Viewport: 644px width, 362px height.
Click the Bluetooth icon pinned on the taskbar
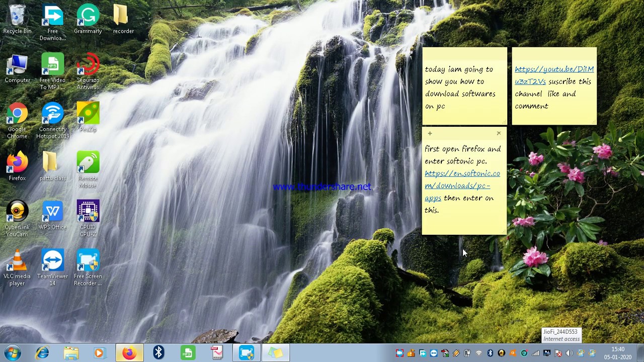[158, 353]
